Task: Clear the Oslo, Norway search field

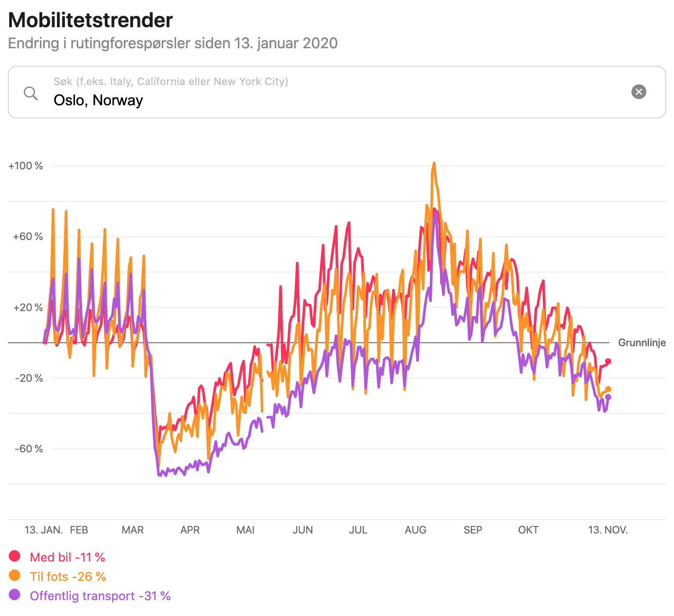Action: pos(638,92)
